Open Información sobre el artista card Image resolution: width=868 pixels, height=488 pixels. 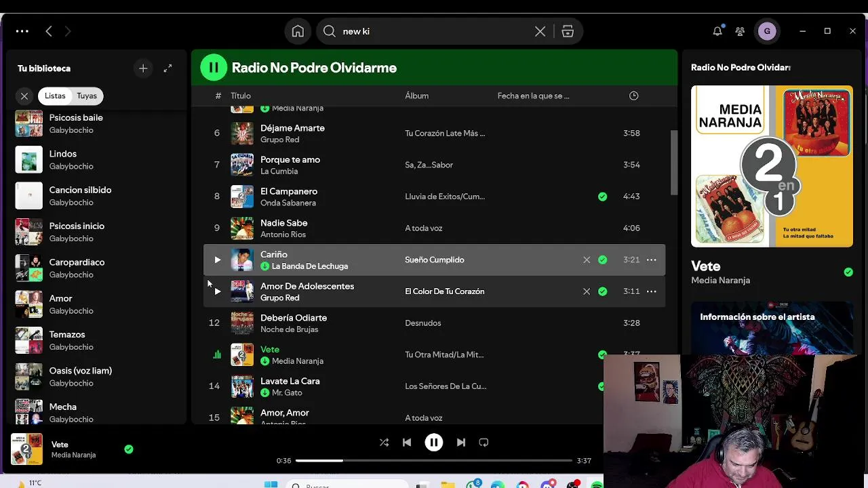point(772,329)
